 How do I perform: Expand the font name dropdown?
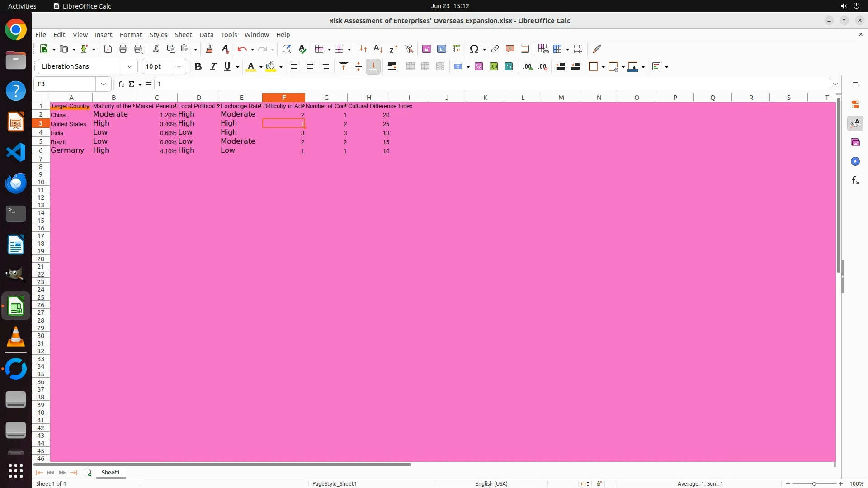tap(130, 67)
